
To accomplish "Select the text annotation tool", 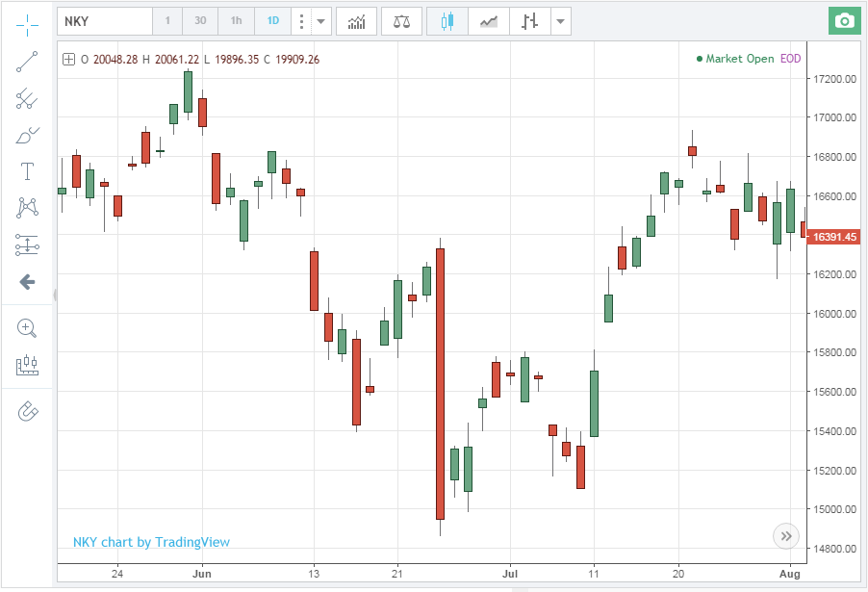I will pos(28,171).
